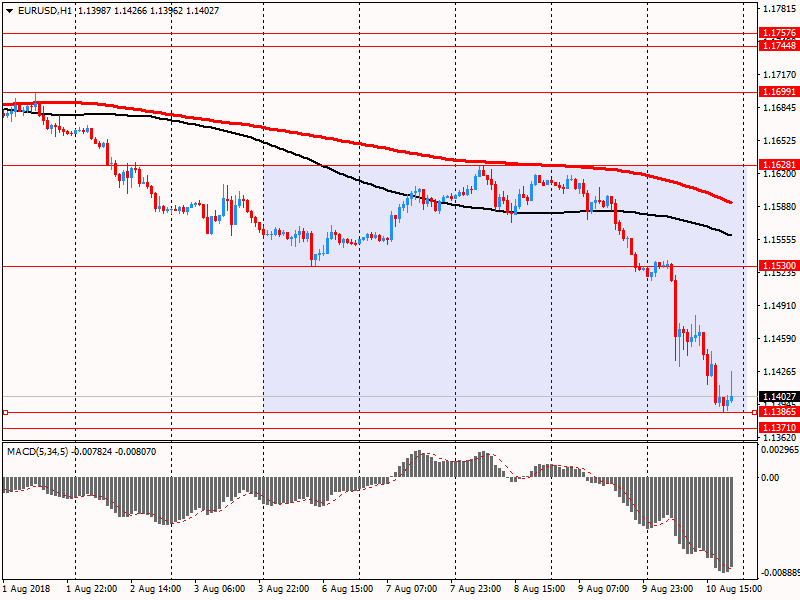
Task: Select the 1.16281 red price label
Action: click(x=778, y=165)
